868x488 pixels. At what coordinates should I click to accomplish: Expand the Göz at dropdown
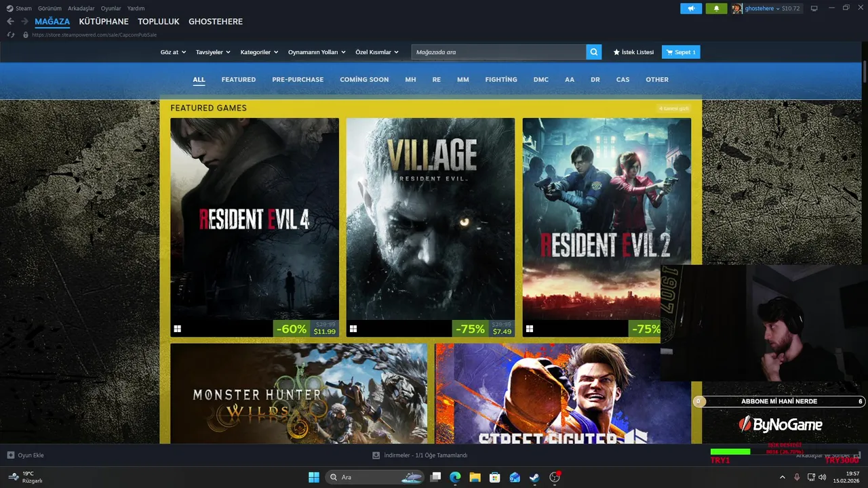173,52
